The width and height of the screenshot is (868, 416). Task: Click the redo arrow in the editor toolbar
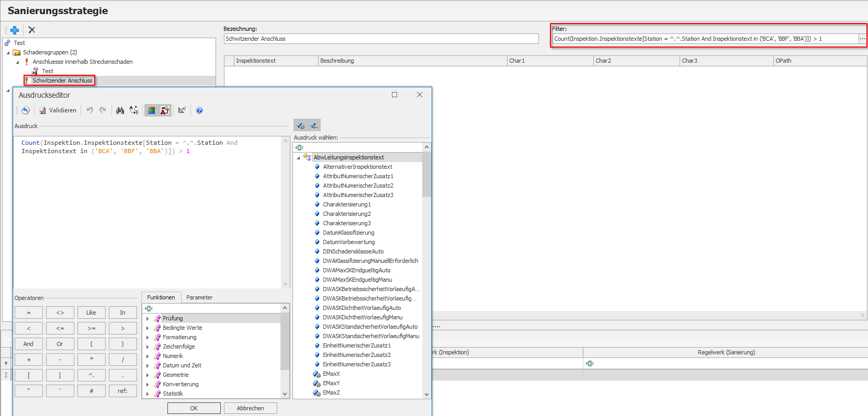103,110
